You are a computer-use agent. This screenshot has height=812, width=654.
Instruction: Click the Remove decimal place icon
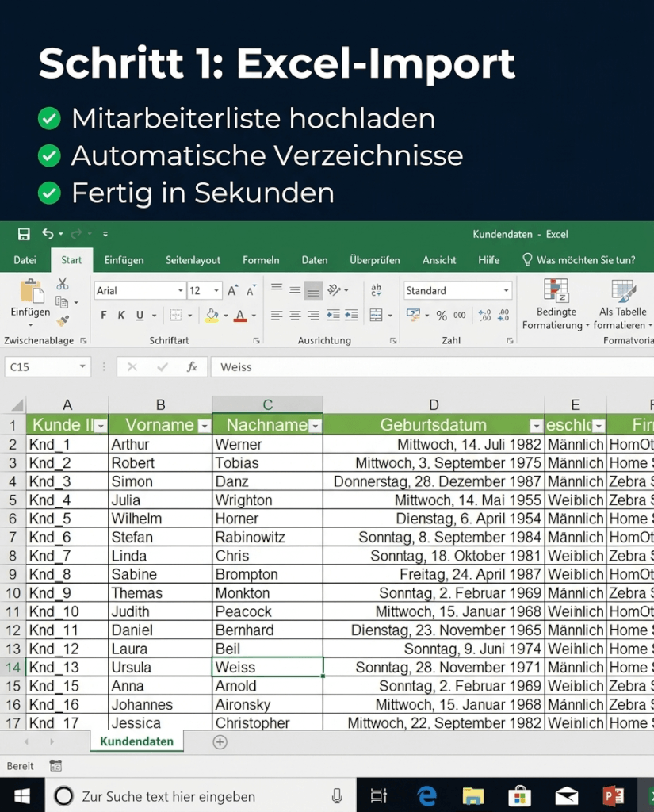click(503, 315)
